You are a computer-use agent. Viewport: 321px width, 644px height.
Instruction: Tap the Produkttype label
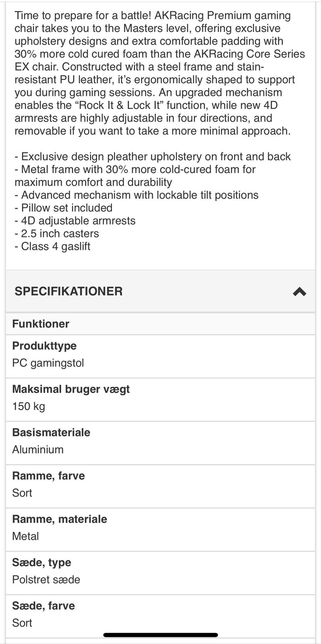(44, 346)
